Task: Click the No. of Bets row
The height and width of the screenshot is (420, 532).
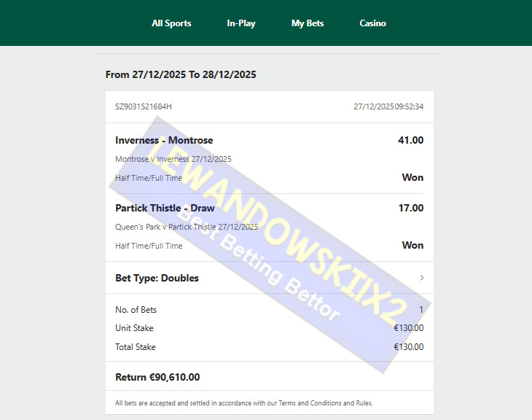Action: click(x=270, y=310)
